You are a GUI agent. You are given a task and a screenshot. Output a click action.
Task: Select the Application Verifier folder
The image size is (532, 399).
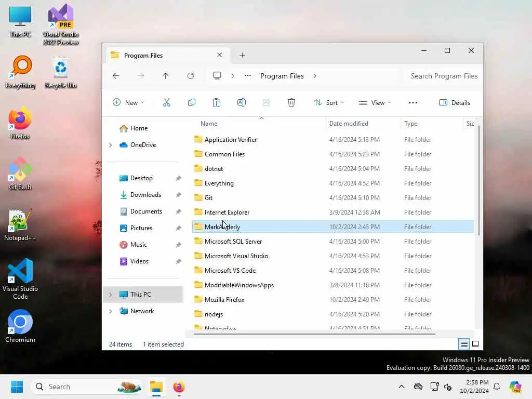(333, 139)
